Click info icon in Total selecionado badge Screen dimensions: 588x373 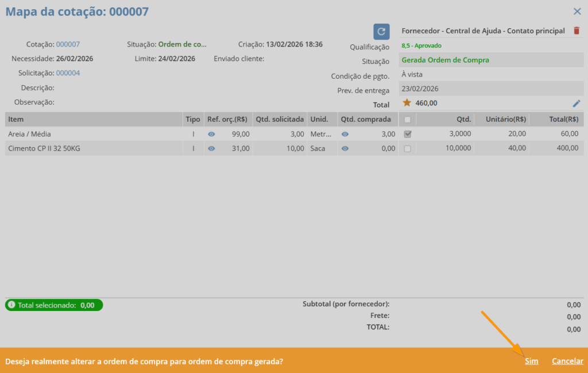point(11,305)
